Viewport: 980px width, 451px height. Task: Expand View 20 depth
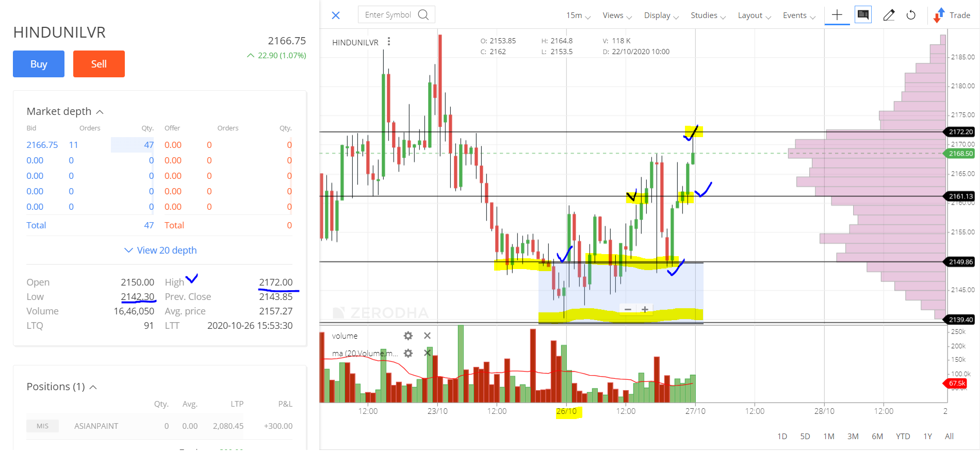click(160, 250)
